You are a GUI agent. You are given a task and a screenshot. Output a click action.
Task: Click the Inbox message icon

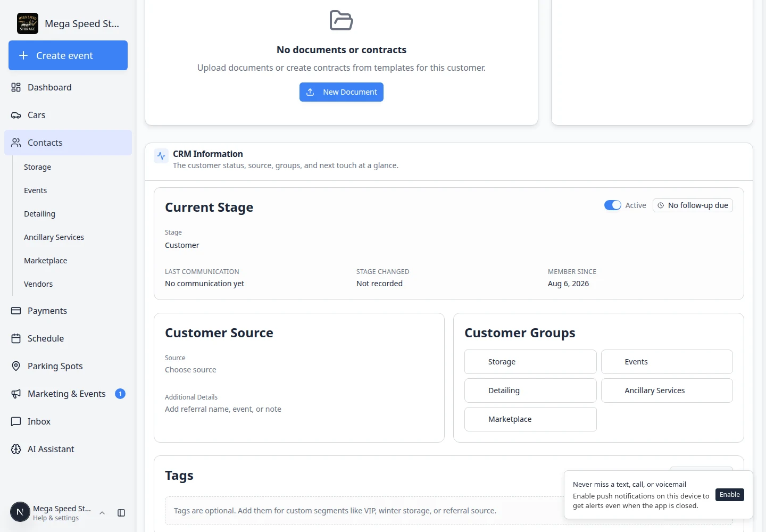[16, 421]
